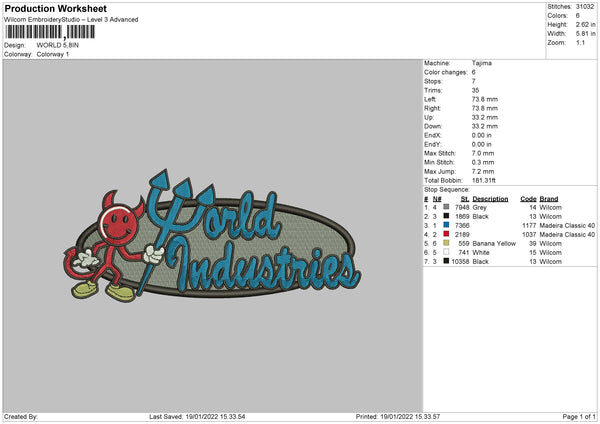The width and height of the screenshot is (600, 424).
Task: Click the Stitches count 31032
Action: pyautogui.click(x=585, y=7)
